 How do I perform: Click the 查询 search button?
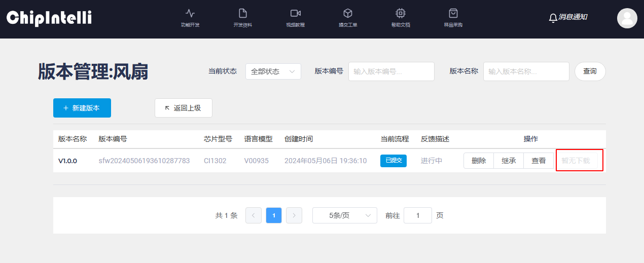point(590,71)
